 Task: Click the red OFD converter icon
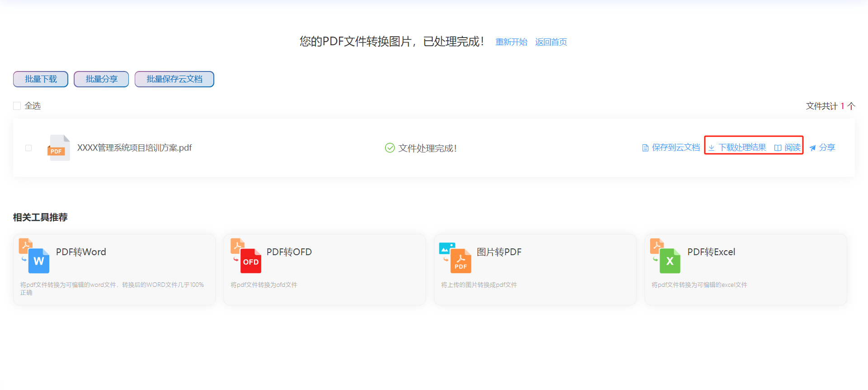[246, 256]
